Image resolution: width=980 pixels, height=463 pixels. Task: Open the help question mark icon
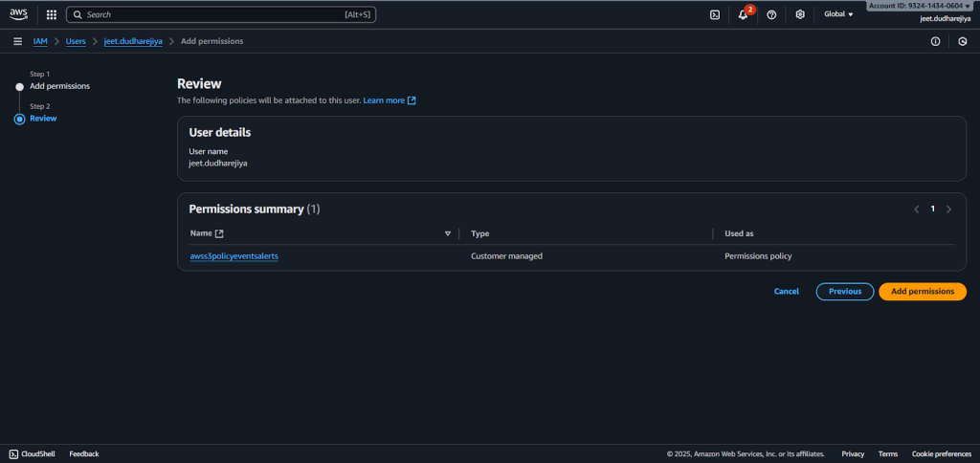point(771,14)
